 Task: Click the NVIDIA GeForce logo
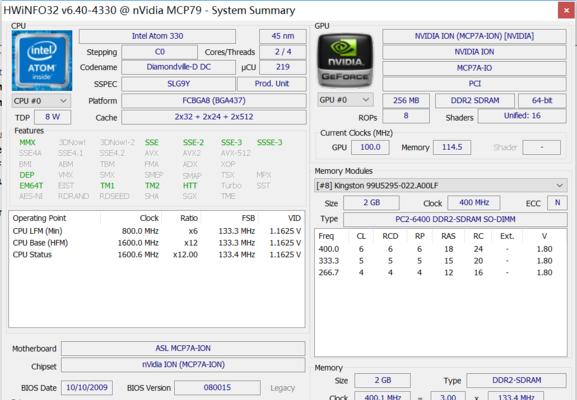(345, 61)
